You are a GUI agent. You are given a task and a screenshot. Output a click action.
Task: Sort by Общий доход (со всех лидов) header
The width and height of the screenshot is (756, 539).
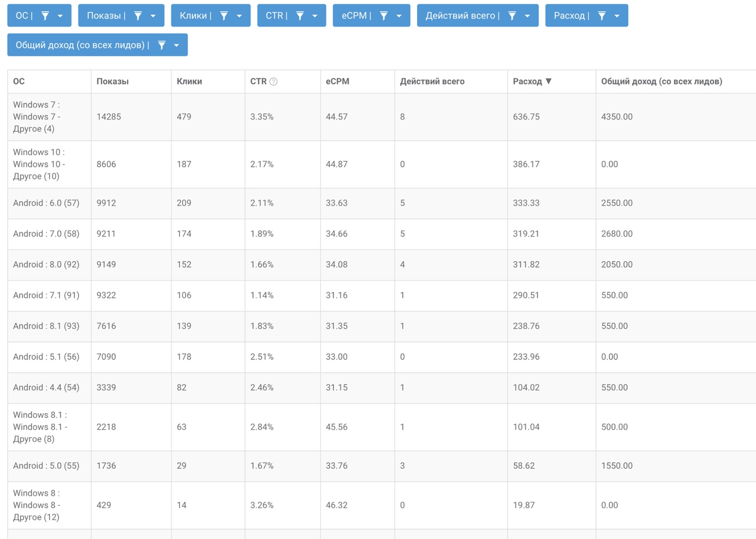tap(661, 82)
